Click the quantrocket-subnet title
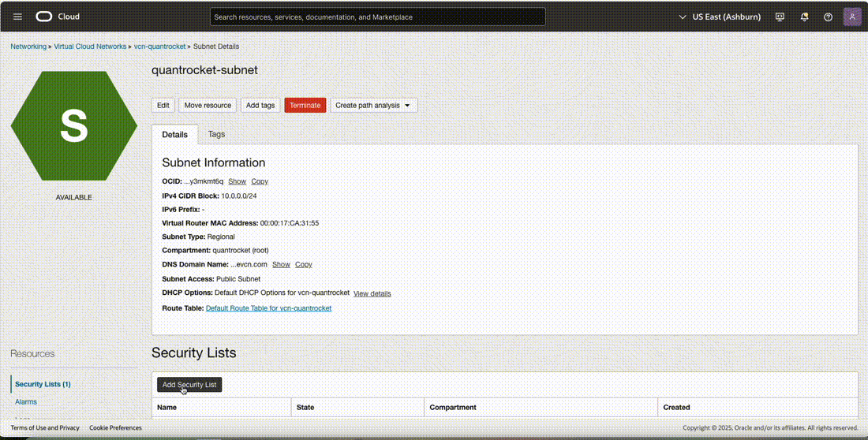 (x=205, y=70)
